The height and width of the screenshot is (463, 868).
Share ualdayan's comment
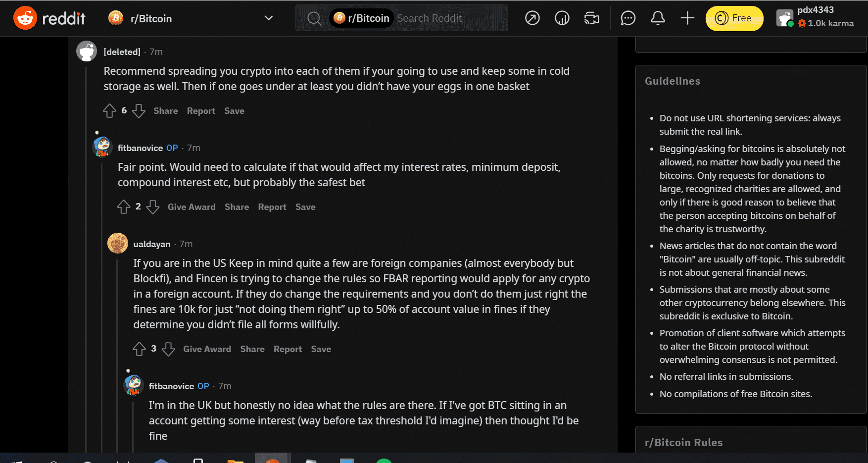[252, 349]
